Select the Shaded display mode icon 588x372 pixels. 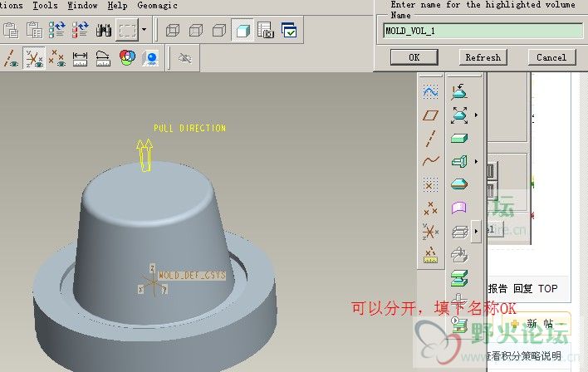click(x=243, y=31)
